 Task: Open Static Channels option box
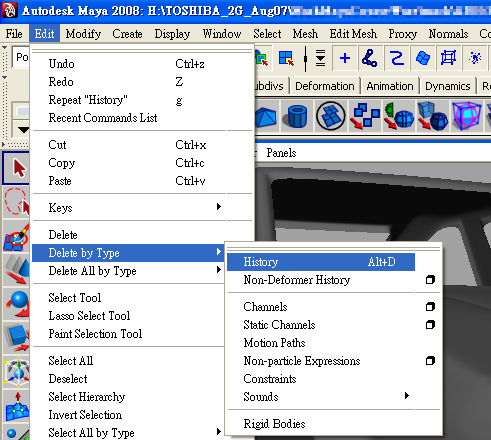coord(430,325)
